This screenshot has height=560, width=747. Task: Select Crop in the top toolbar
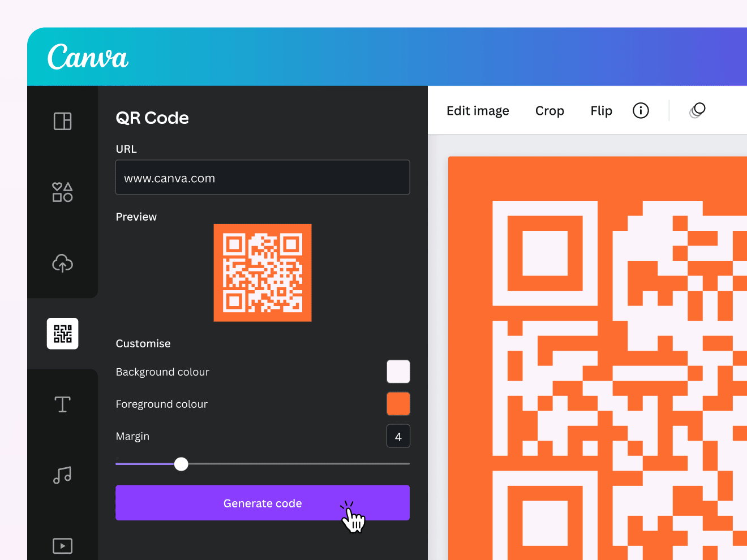click(549, 111)
